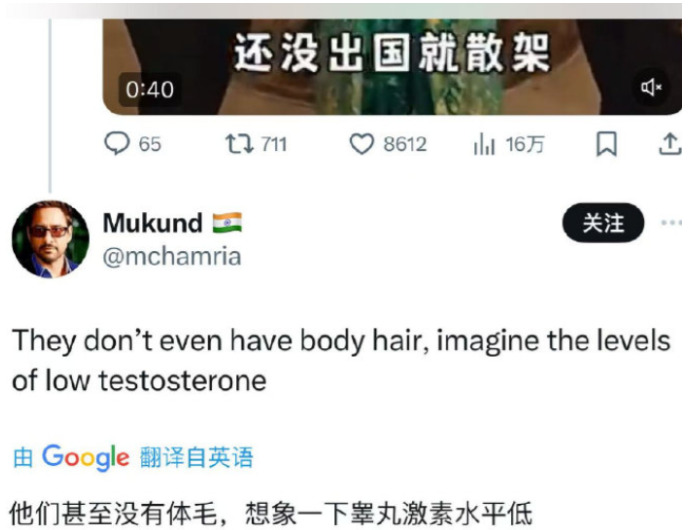View analytics bar chart icon
This screenshot has height=530, width=693.
[484, 145]
